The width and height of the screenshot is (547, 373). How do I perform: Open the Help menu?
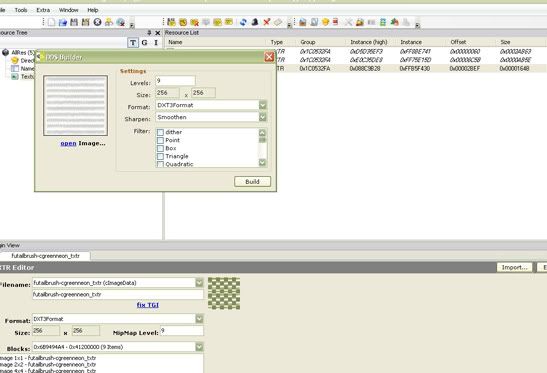(93, 10)
